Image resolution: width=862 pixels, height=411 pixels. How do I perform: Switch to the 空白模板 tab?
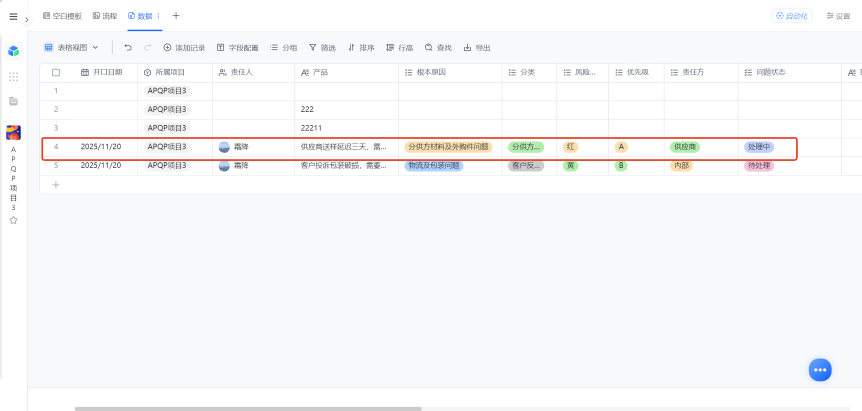pos(62,16)
